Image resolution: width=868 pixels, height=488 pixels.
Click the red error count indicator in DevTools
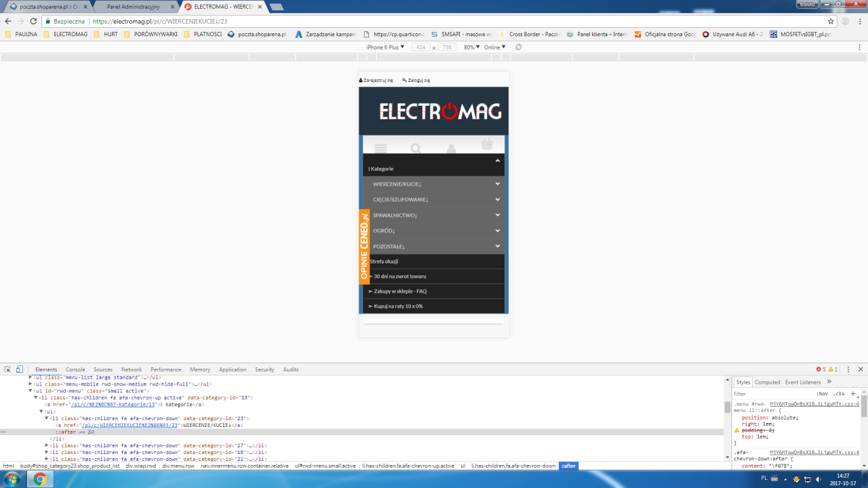click(821, 369)
